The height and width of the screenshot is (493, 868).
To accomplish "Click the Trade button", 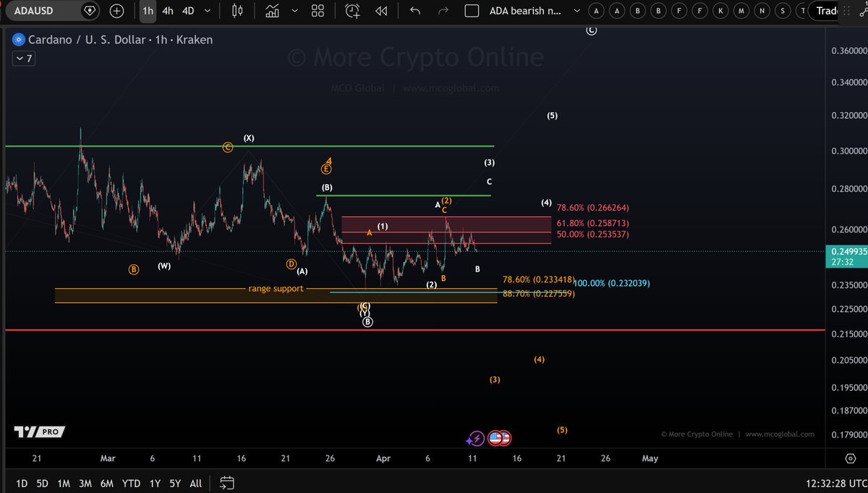I will [x=827, y=11].
